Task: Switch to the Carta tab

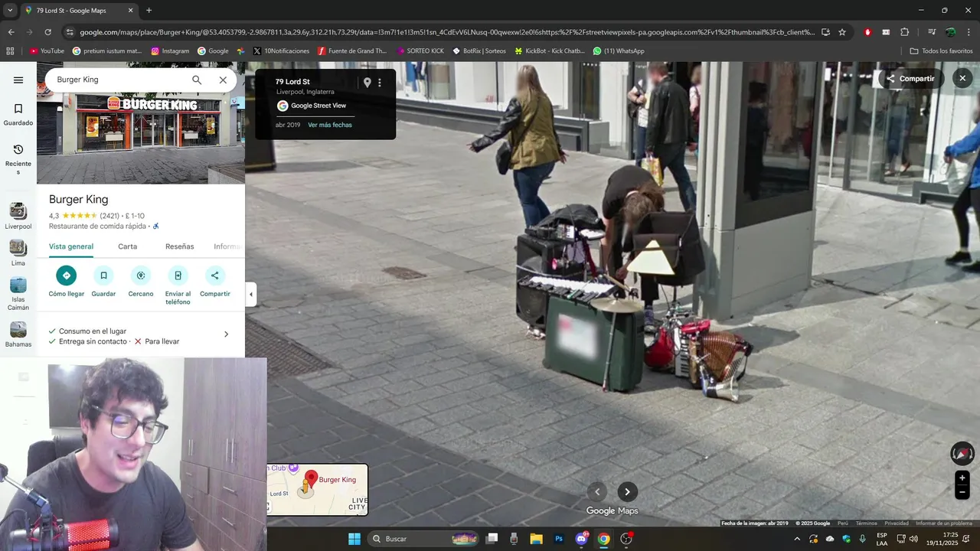Action: (128, 246)
